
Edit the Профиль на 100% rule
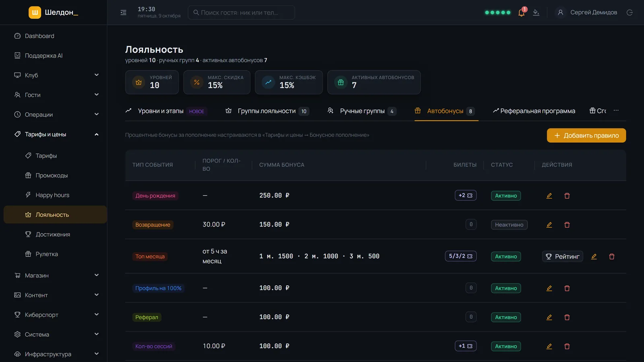click(x=549, y=288)
